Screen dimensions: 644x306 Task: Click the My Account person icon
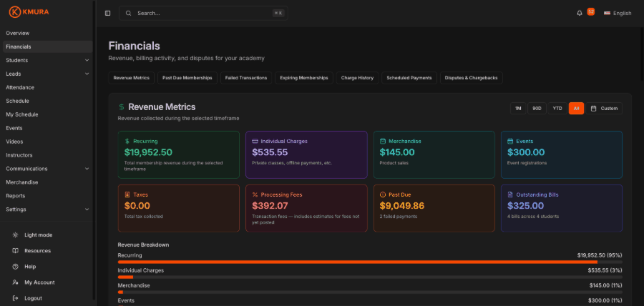15,282
